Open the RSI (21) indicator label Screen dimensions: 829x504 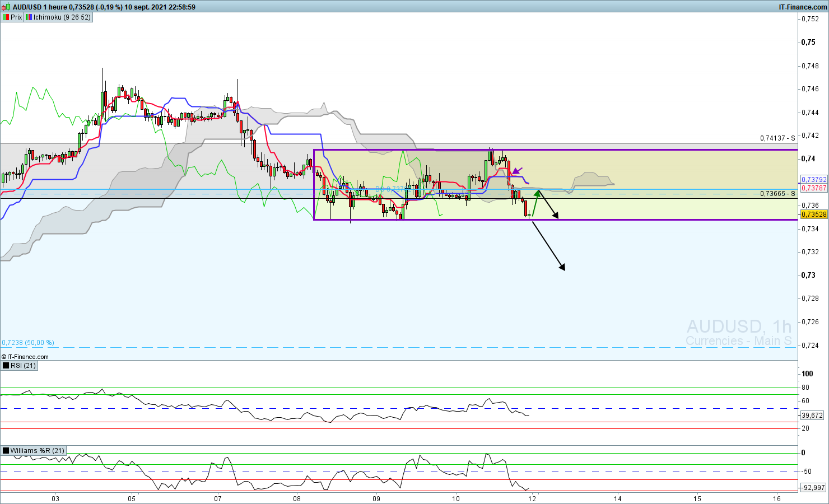23,366
